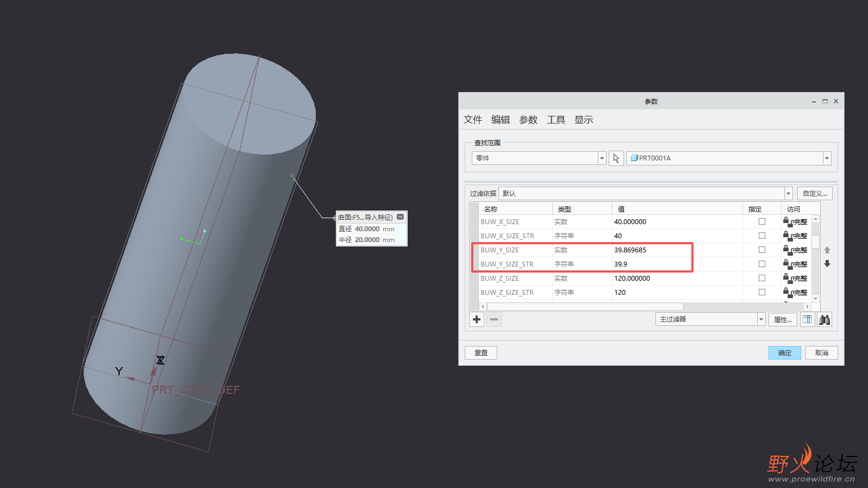Collapse the surface F5 dimension callout
Image resolution: width=868 pixels, height=488 pixels.
point(401,217)
